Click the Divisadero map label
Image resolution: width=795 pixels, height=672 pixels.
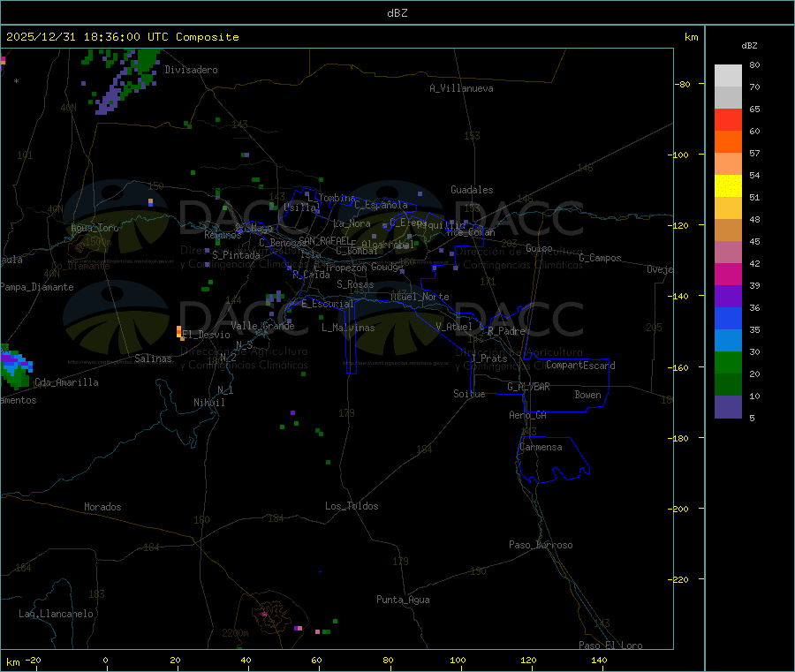191,70
